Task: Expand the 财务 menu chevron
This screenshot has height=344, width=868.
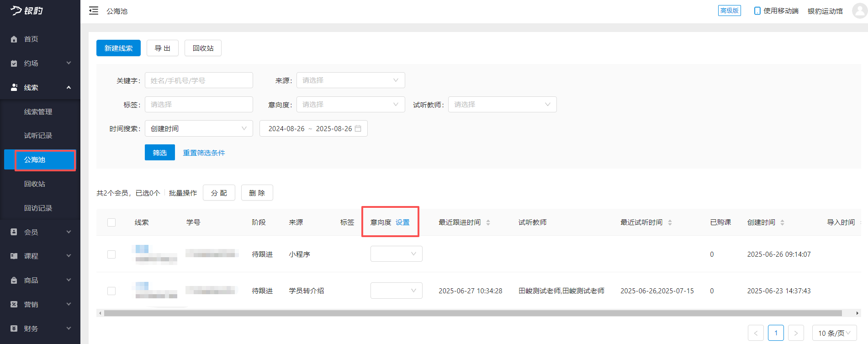Action: tap(69, 328)
